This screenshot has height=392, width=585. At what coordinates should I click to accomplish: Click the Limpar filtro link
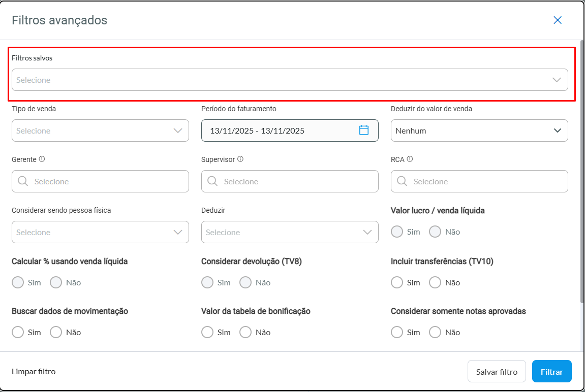[34, 372]
